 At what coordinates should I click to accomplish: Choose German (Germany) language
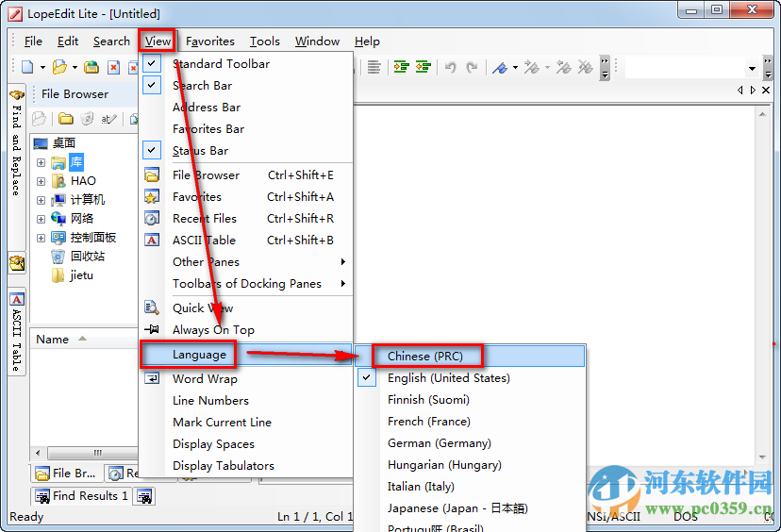(x=471, y=443)
